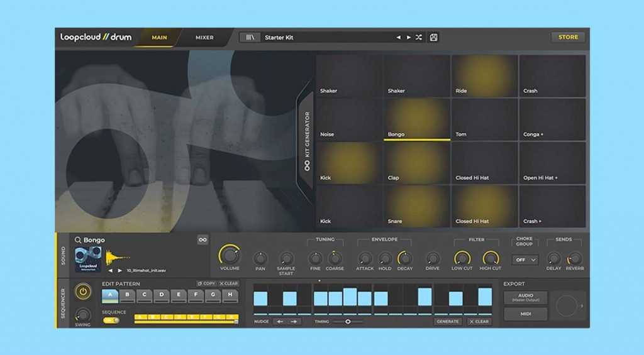Click the shuffle random kit icon
This screenshot has width=644, height=355.
pos(418,38)
